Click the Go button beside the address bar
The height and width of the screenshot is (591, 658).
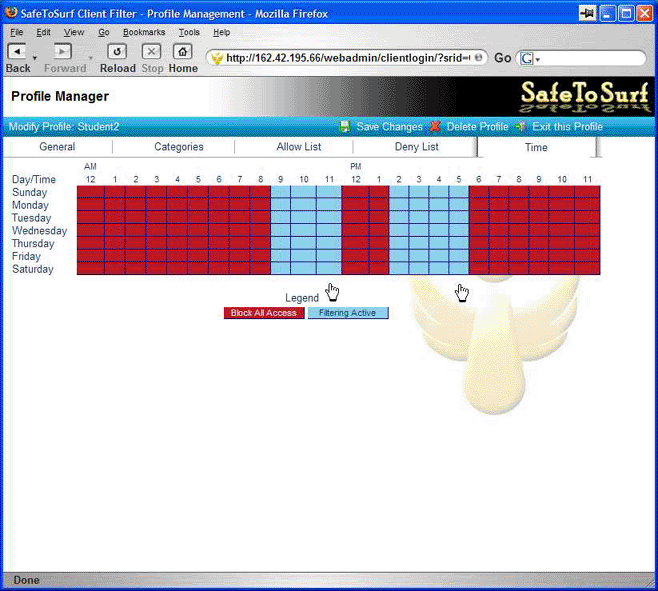[502, 58]
